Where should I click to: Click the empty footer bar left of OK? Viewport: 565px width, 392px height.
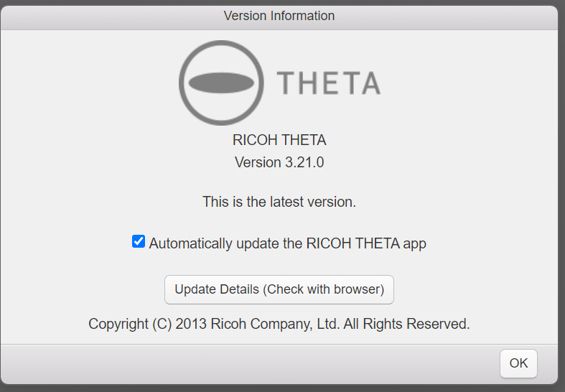[250, 364]
